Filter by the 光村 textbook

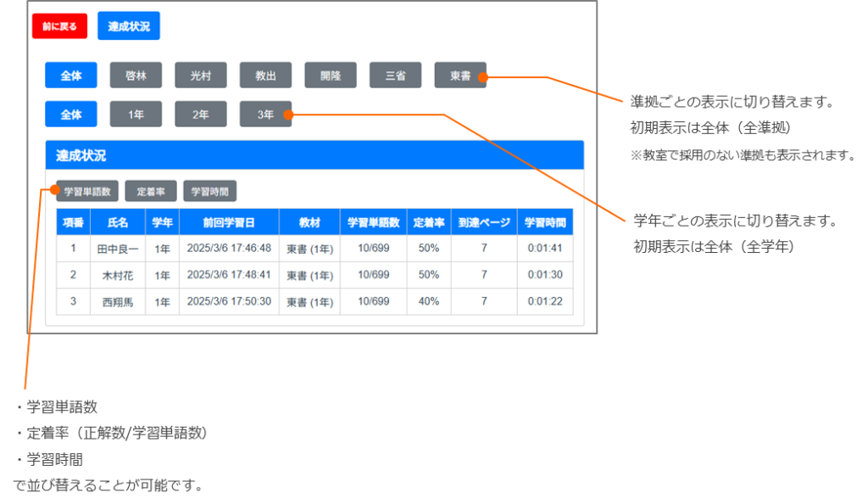point(201,76)
